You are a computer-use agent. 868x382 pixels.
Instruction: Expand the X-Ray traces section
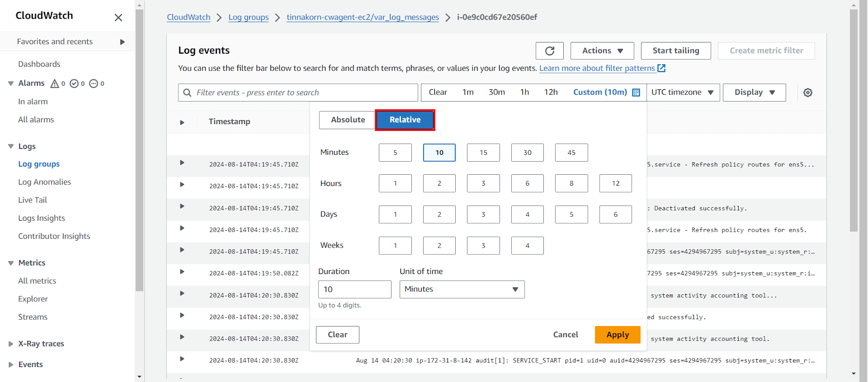[11, 344]
